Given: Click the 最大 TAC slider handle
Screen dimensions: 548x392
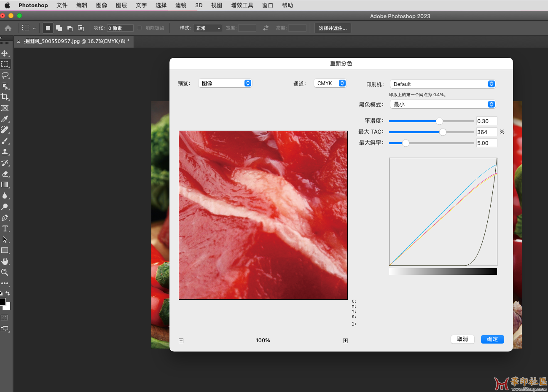Looking at the screenshot, I should point(443,132).
